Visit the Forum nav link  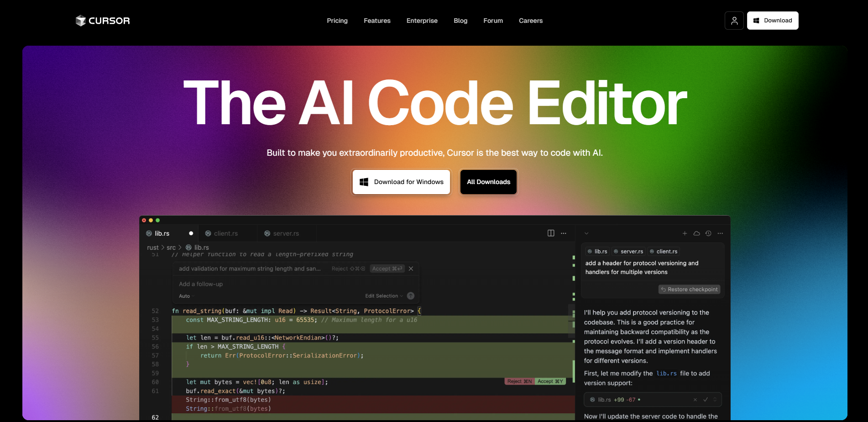tap(493, 21)
